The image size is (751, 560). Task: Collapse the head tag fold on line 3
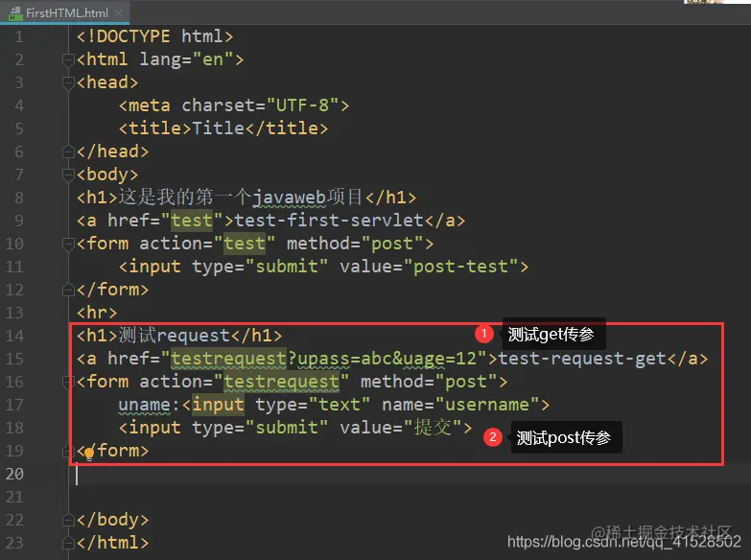[x=67, y=82]
